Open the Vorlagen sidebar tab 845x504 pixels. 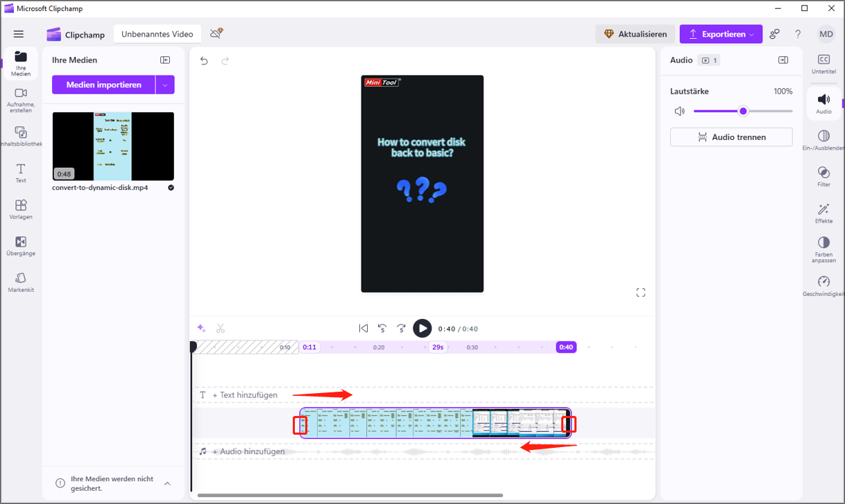pos(21,209)
